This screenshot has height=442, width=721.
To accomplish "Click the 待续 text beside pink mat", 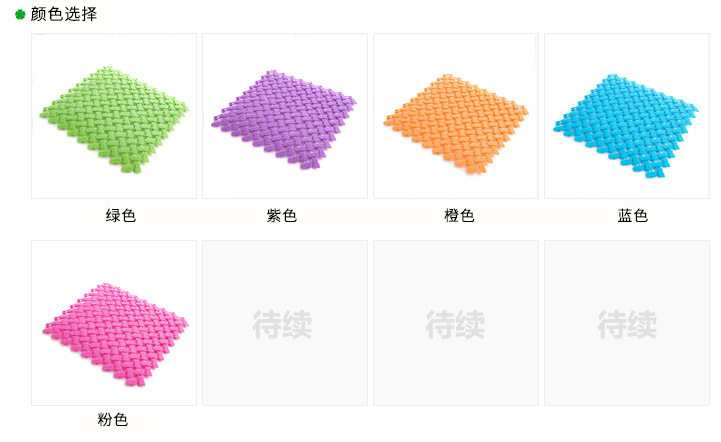I will click(282, 324).
